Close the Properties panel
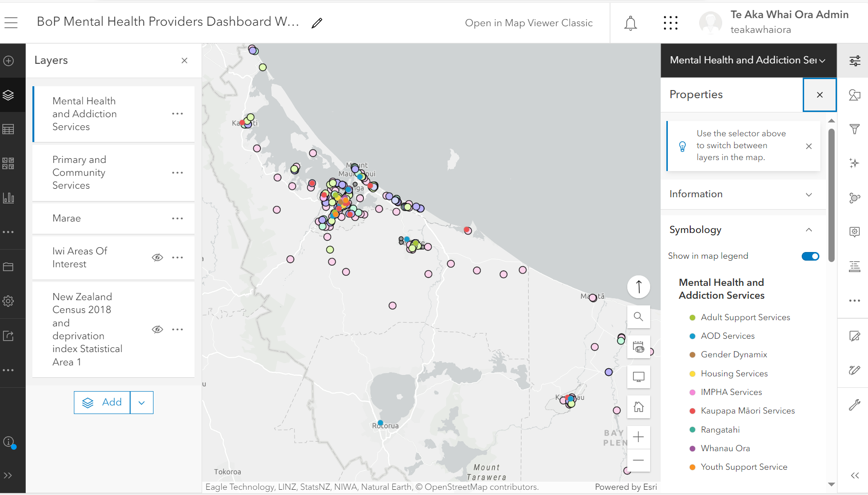Viewport: 868px width, 495px height. (820, 95)
